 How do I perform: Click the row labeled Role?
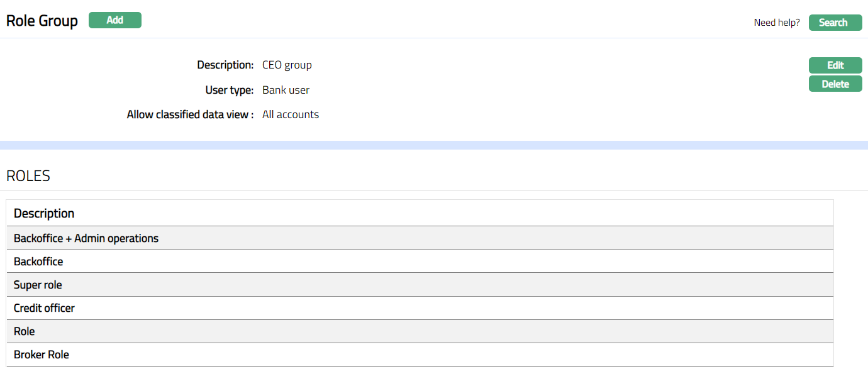[x=25, y=331]
